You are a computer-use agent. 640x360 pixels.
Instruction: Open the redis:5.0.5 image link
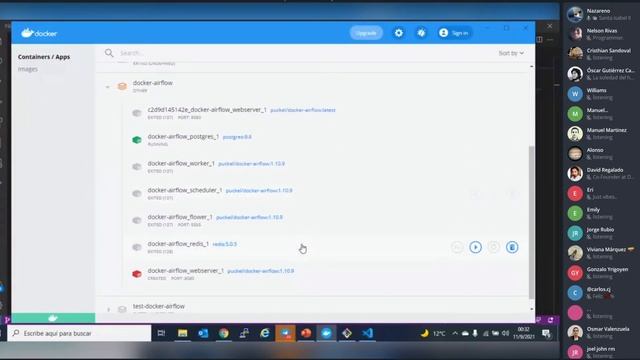pyautogui.click(x=224, y=244)
